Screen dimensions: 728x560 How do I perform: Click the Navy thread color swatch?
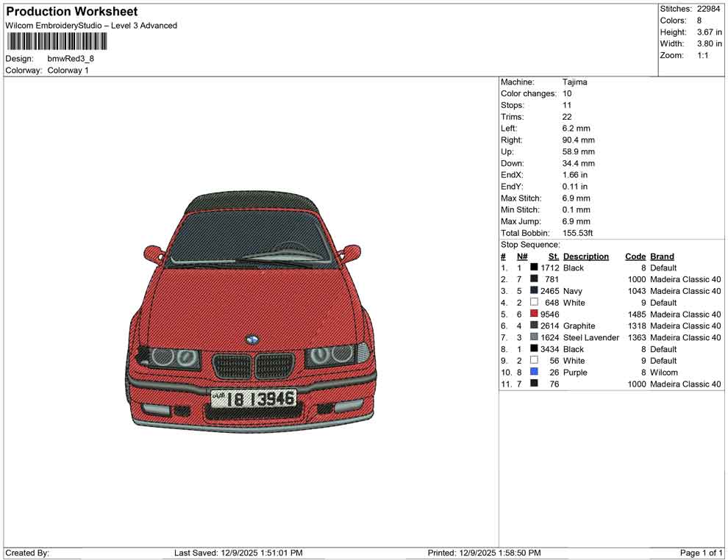pyautogui.click(x=534, y=291)
